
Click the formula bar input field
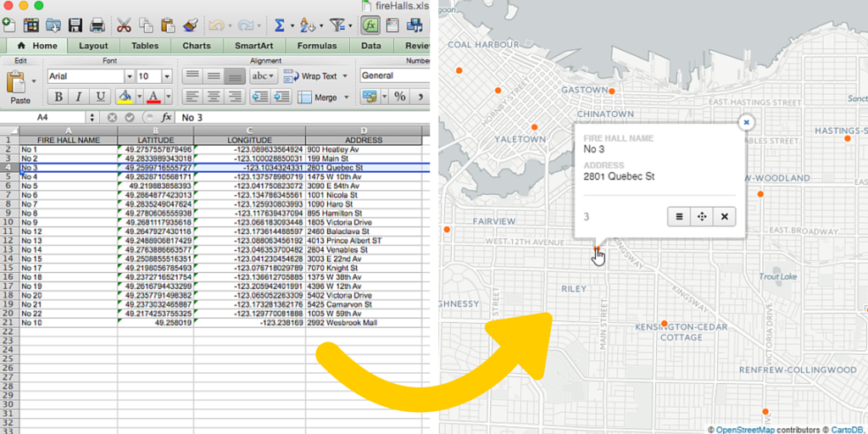click(x=303, y=117)
